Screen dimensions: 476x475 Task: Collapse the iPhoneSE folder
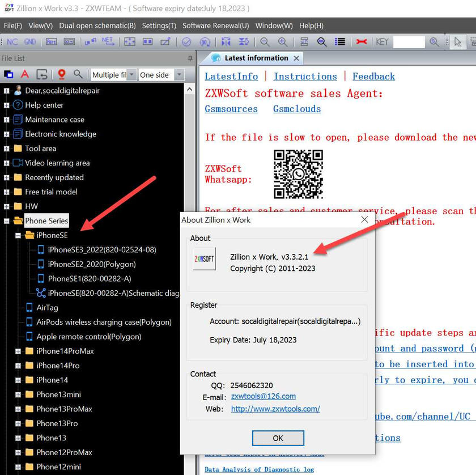click(18, 235)
